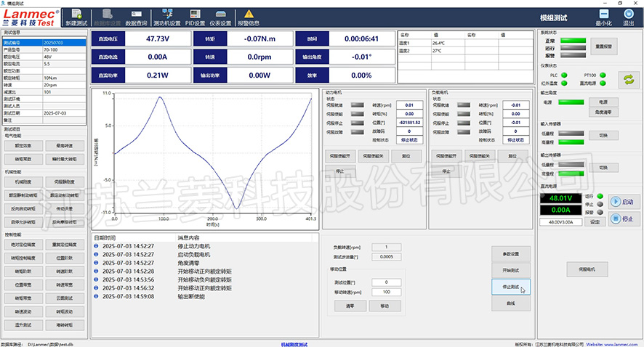Click the 伺服电机 button
This screenshot has width=644, height=347.
click(587, 269)
